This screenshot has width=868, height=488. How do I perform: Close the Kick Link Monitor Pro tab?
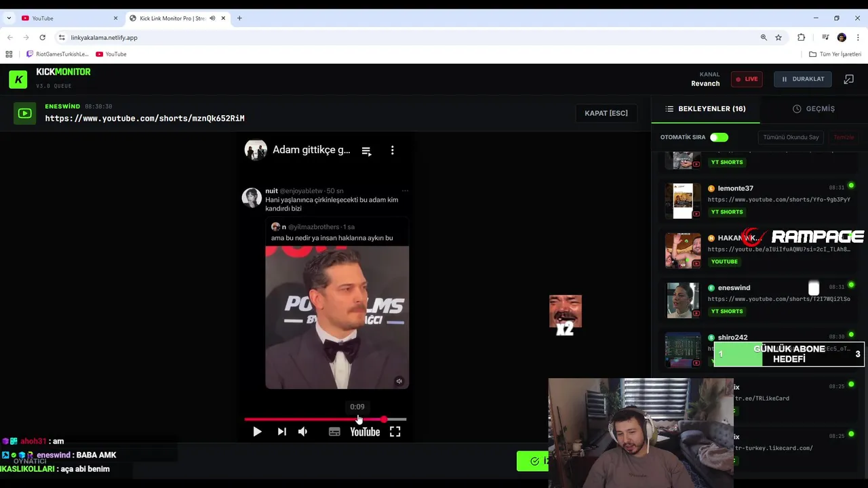[x=223, y=18]
